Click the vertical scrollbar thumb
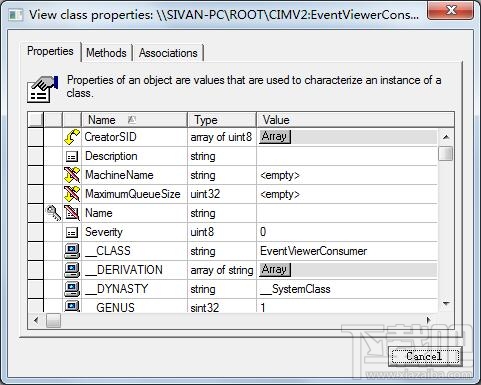 click(x=446, y=153)
